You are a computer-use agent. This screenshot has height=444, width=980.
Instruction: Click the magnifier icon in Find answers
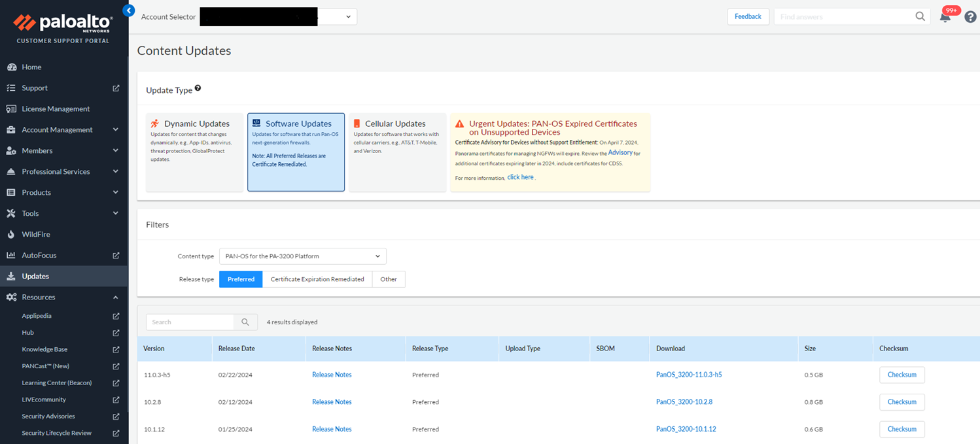[920, 16]
